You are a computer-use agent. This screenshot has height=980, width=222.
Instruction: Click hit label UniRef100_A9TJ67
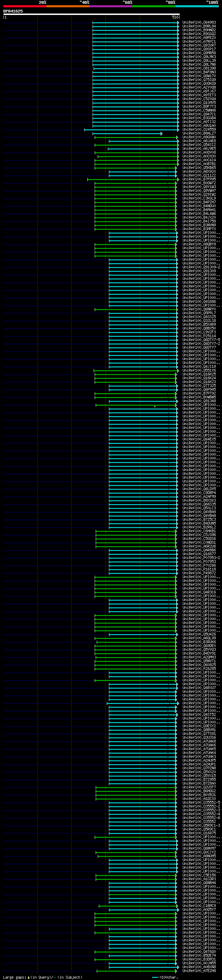click(x=199, y=91)
